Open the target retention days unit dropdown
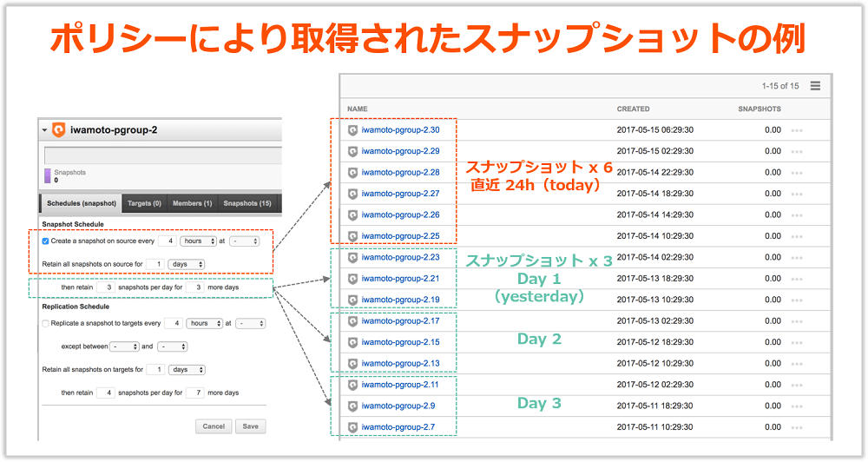Image resolution: width=868 pixels, height=462 pixels. [x=187, y=369]
